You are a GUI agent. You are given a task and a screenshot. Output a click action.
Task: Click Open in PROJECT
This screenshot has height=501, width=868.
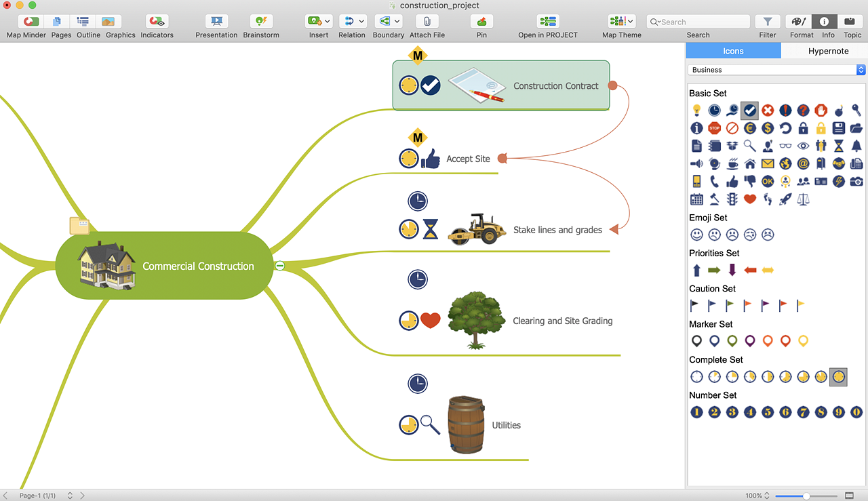[x=548, y=22]
